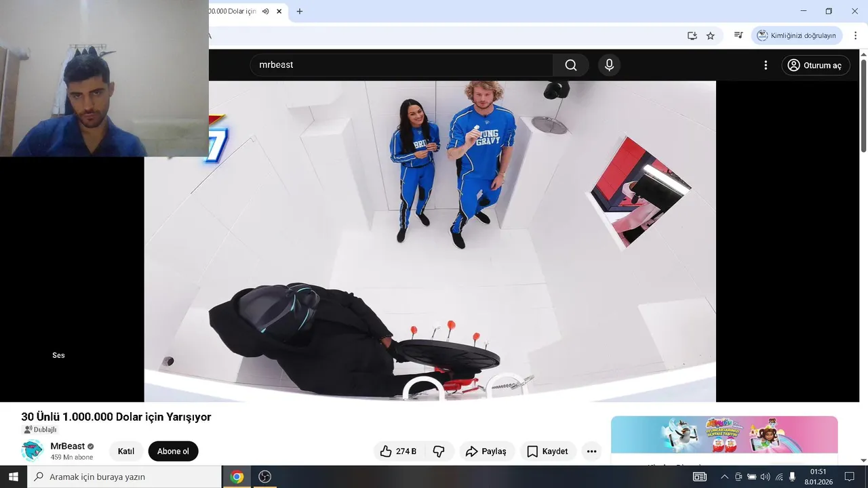
Task: Open Chrome from the taskbar
Action: [237, 476]
